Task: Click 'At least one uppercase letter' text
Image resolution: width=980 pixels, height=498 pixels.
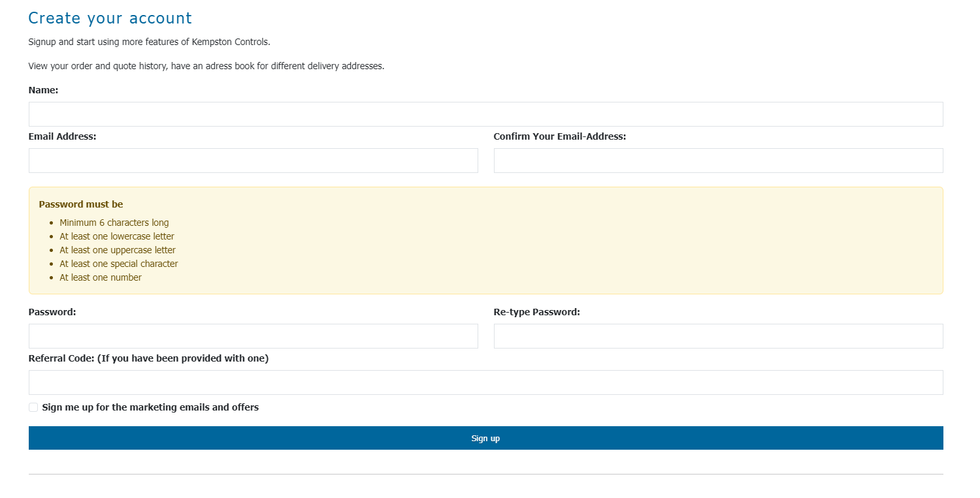Action: (x=118, y=250)
